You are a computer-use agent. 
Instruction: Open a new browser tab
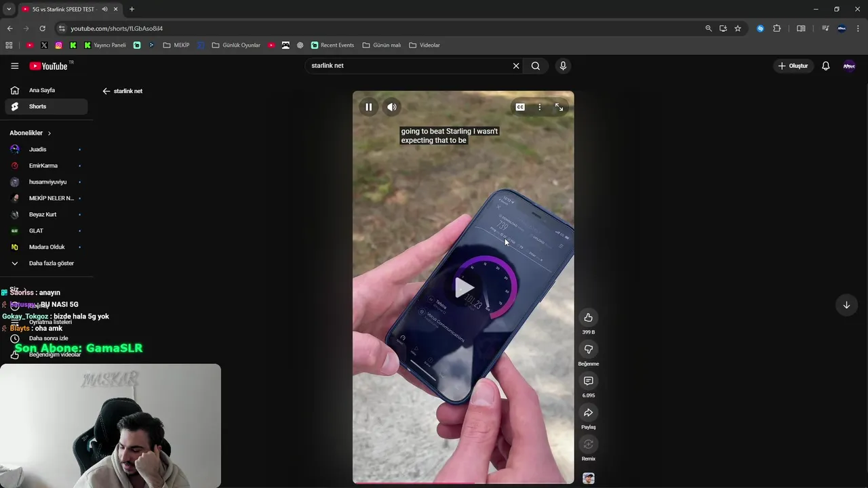coord(132,9)
